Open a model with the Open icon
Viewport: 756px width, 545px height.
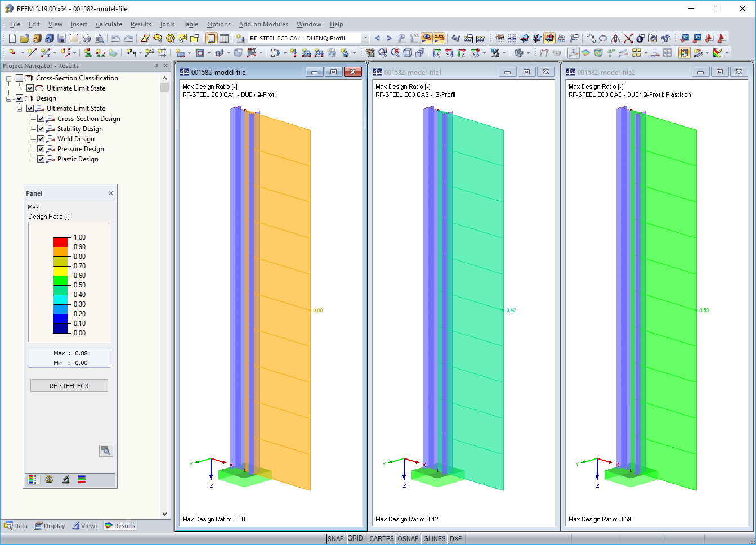click(x=24, y=38)
